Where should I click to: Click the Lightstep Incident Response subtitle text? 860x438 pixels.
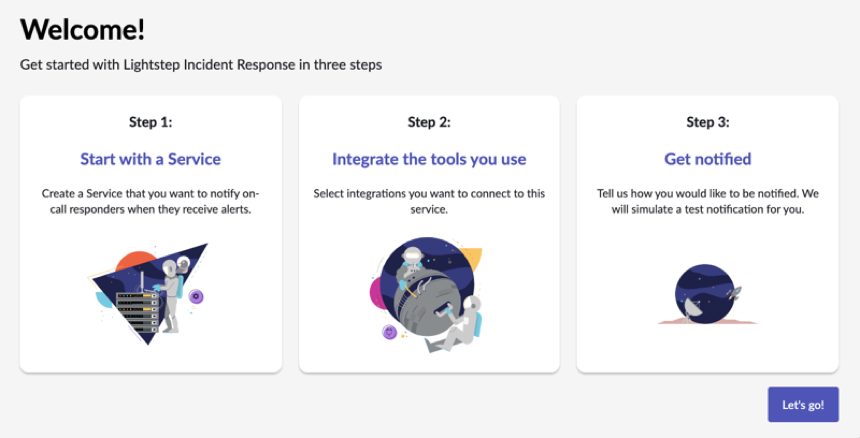tap(201, 65)
